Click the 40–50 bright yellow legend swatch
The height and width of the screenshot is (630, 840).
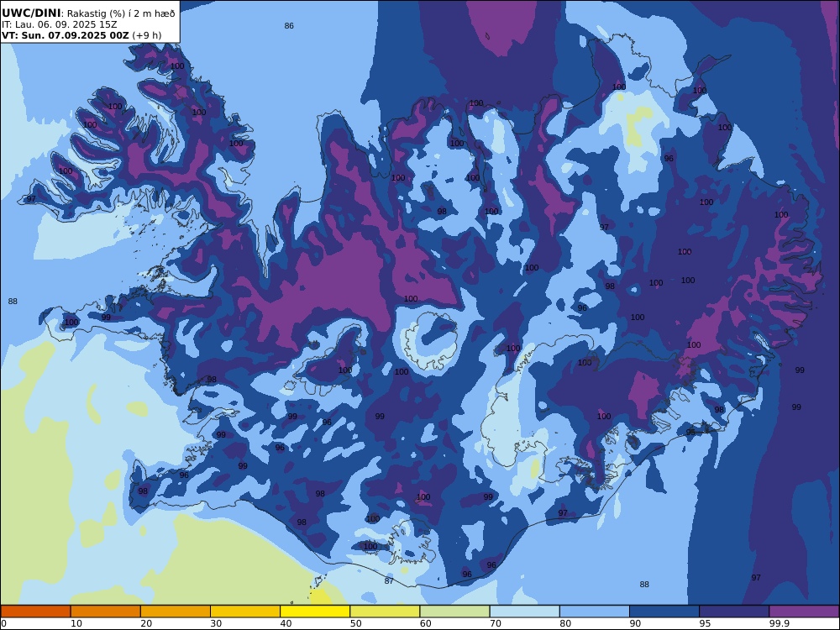(x=315, y=612)
